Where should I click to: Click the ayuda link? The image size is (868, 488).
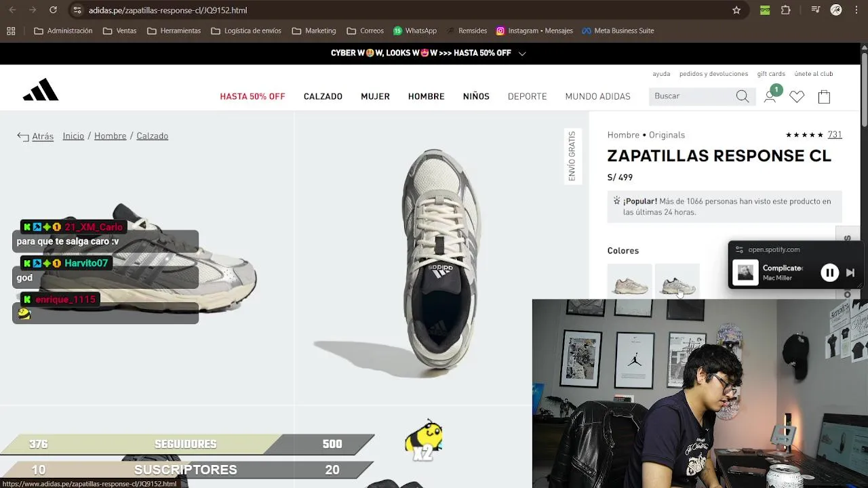click(661, 74)
